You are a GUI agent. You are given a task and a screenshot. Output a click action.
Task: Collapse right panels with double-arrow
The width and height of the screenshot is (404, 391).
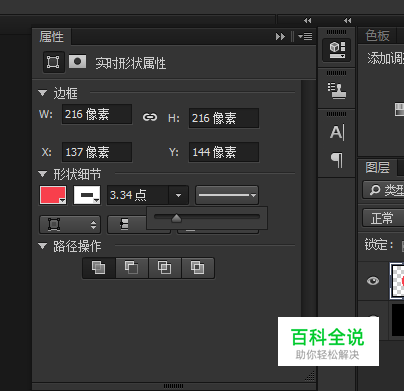coord(347,21)
